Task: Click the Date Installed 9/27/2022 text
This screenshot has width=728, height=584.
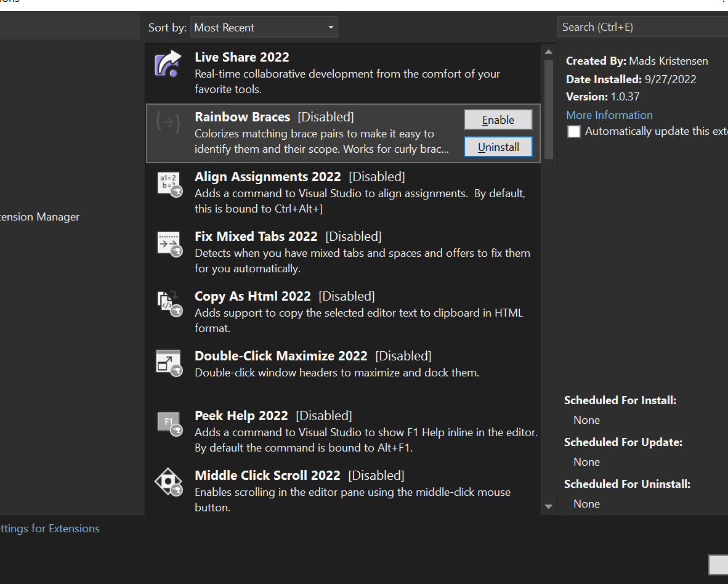Action: point(631,79)
